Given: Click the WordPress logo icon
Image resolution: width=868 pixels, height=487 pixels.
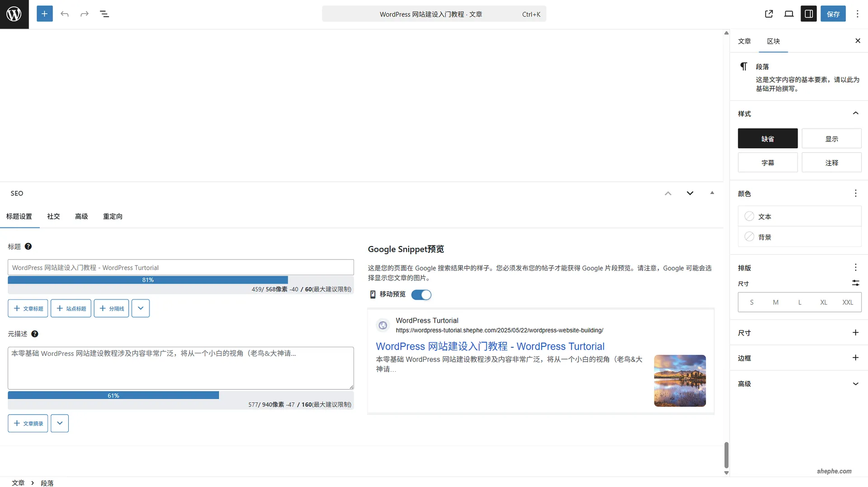Looking at the screenshot, I should pyautogui.click(x=14, y=14).
